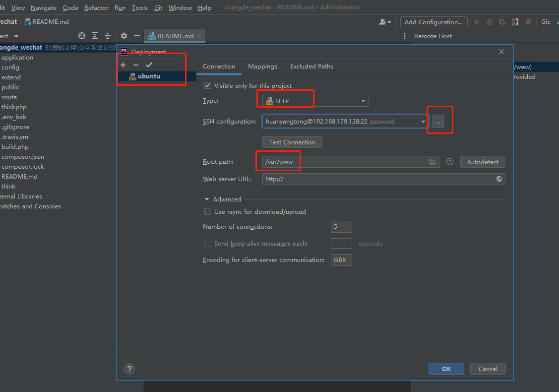Toggle Visible only for this project checkbox
This screenshot has height=392, width=559.
pos(207,86)
